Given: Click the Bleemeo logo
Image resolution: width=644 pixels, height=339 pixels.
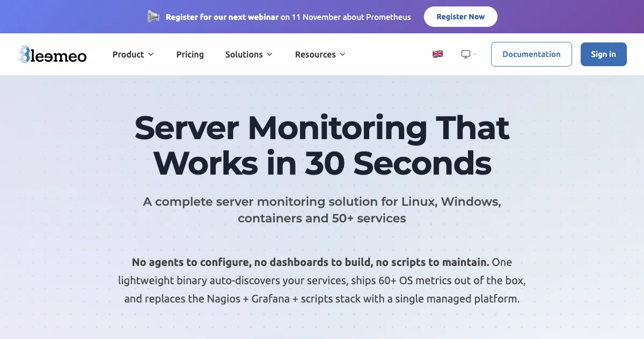Looking at the screenshot, I should (x=52, y=54).
